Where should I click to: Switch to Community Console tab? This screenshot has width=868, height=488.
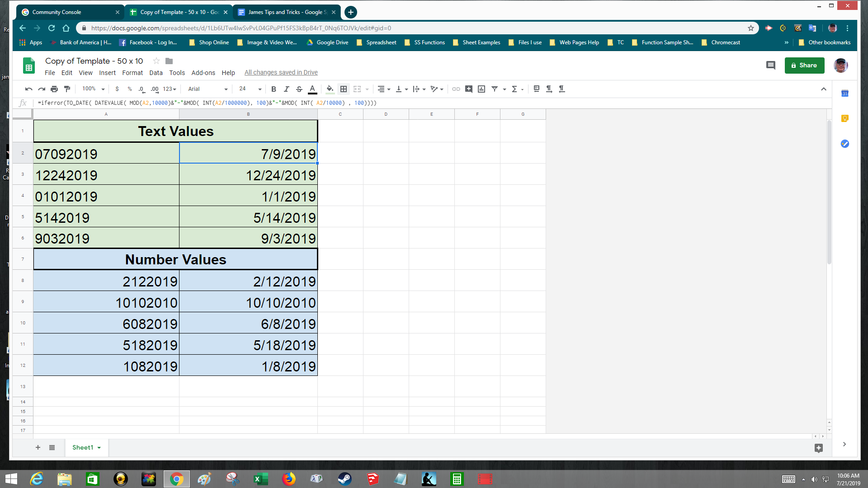click(70, 12)
